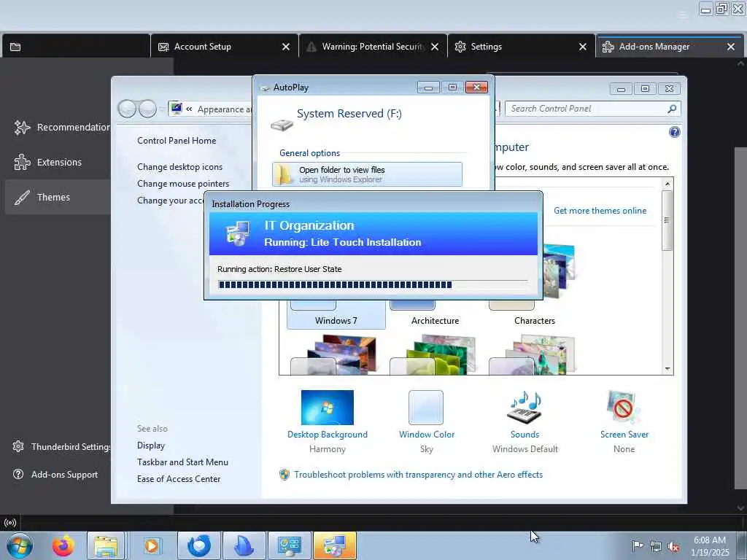Open Screen Saver settings icon

click(624, 408)
